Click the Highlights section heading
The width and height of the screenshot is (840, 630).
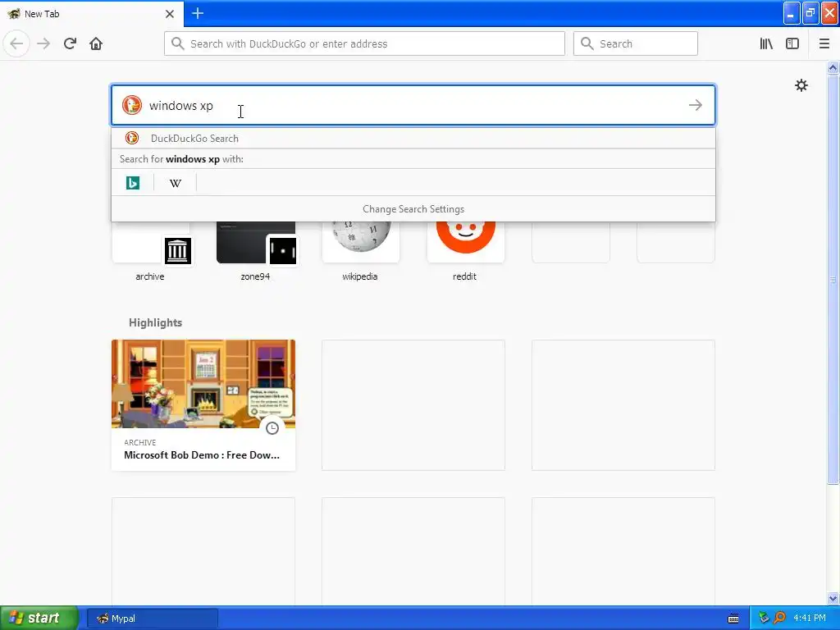point(155,322)
